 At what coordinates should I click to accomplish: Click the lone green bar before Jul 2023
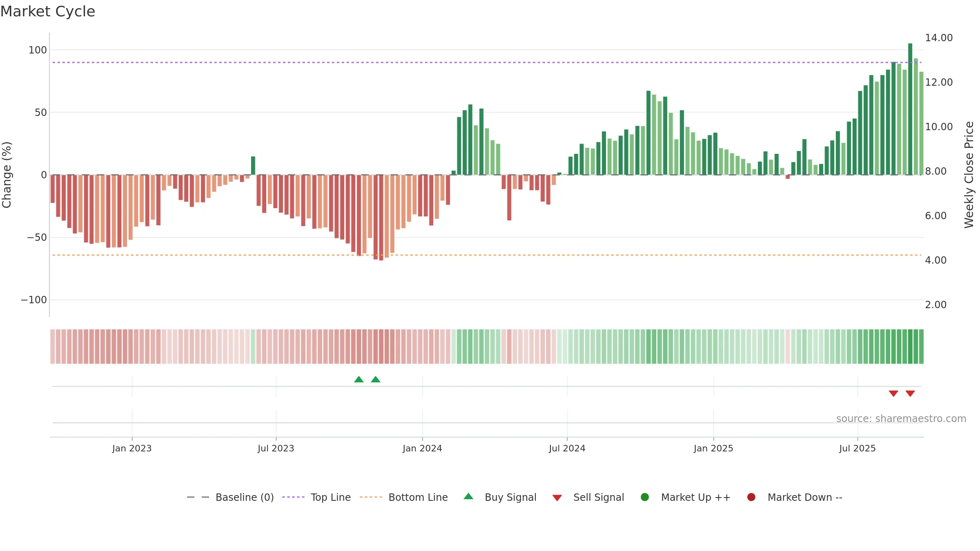253,166
